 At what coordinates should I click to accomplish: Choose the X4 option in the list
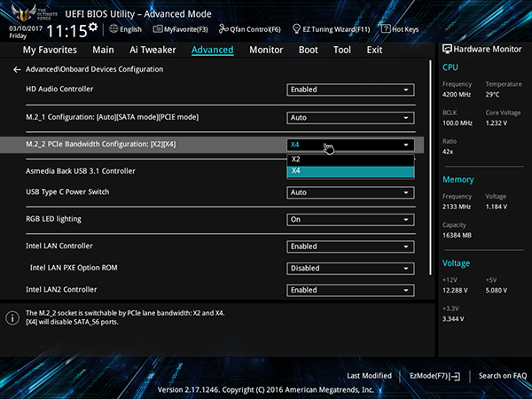[350, 171]
